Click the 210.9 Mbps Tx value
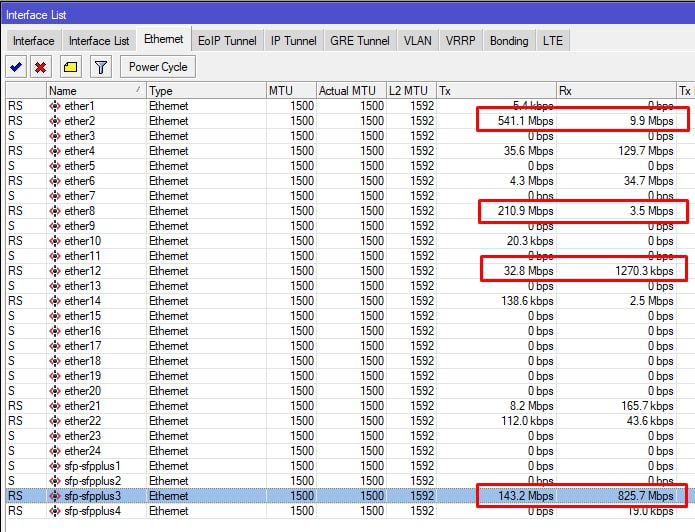The width and height of the screenshot is (695, 532). coord(525,211)
